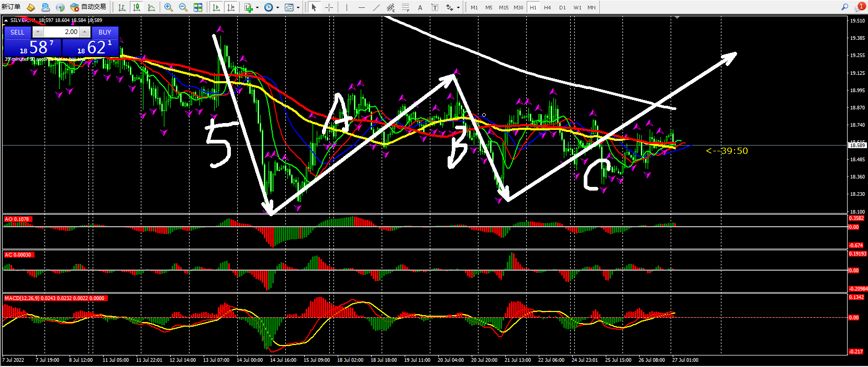Open the search magnifier in top right
This screenshot has height=367, width=868.
pyautogui.click(x=844, y=7)
